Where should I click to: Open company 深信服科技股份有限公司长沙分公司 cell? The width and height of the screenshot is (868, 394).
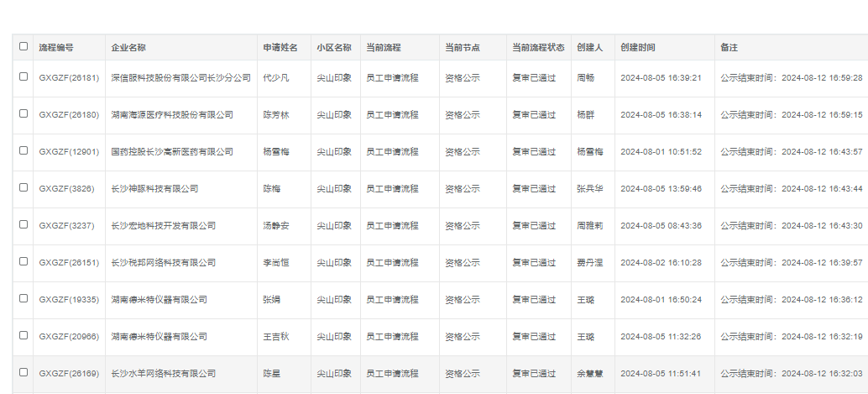(180, 77)
